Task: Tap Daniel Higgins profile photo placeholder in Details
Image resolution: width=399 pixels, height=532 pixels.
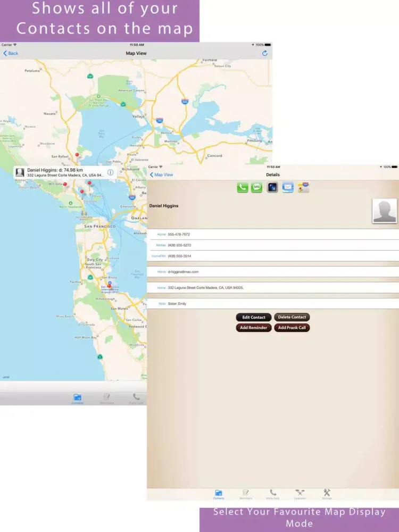Action: (x=385, y=211)
